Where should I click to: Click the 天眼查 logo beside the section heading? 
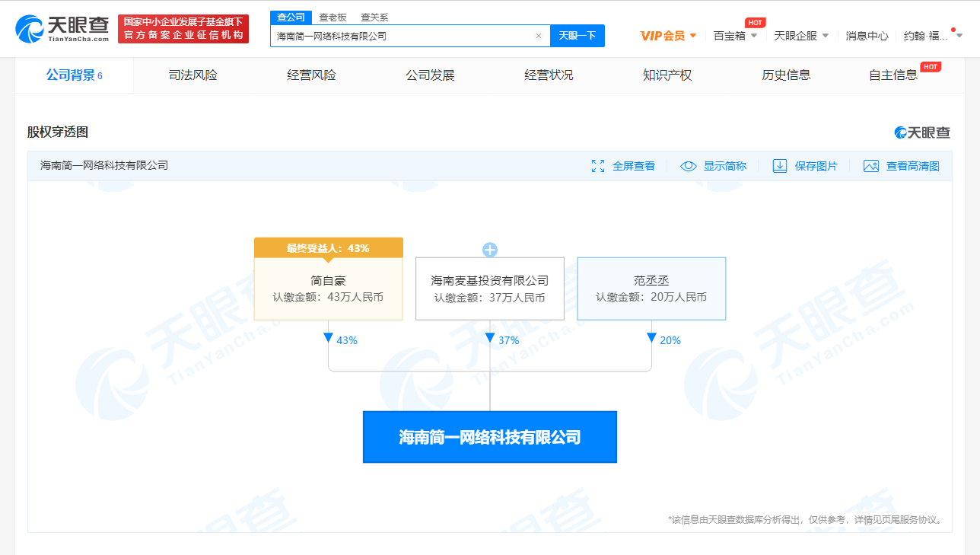(x=923, y=132)
